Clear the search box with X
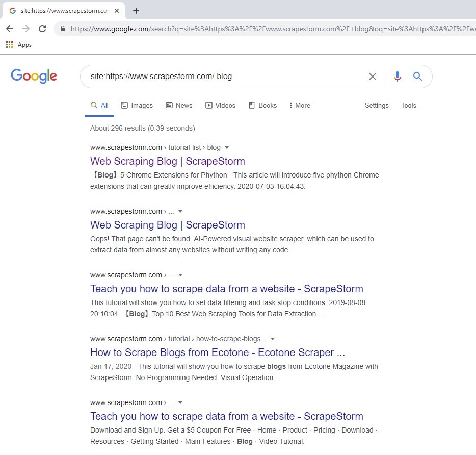Image resolution: width=476 pixels, height=455 pixels. coord(373,77)
